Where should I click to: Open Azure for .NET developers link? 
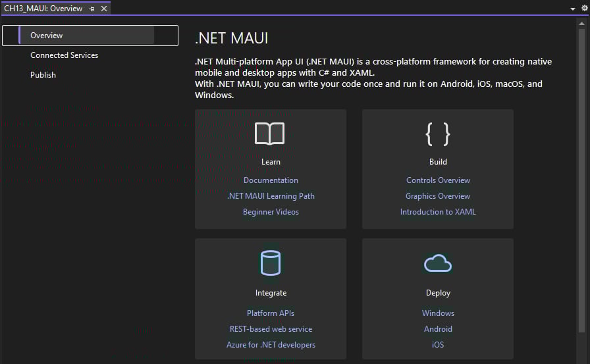271,344
